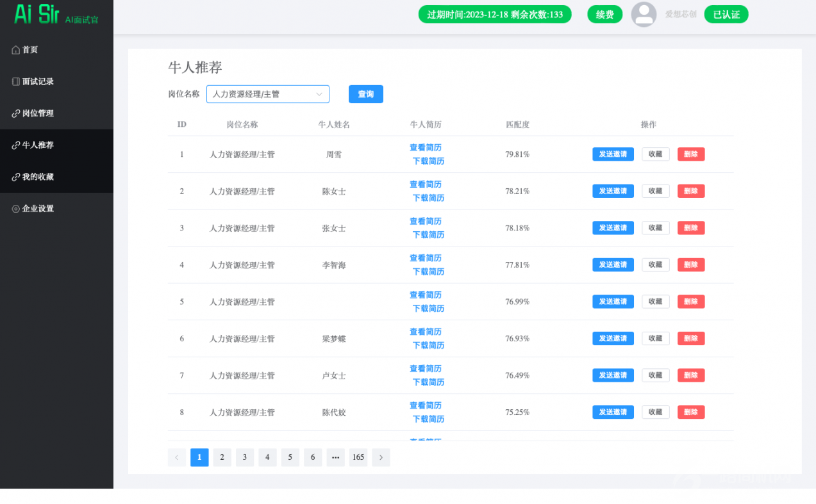Go to next page arrow
The height and width of the screenshot is (504, 816).
pos(381,457)
